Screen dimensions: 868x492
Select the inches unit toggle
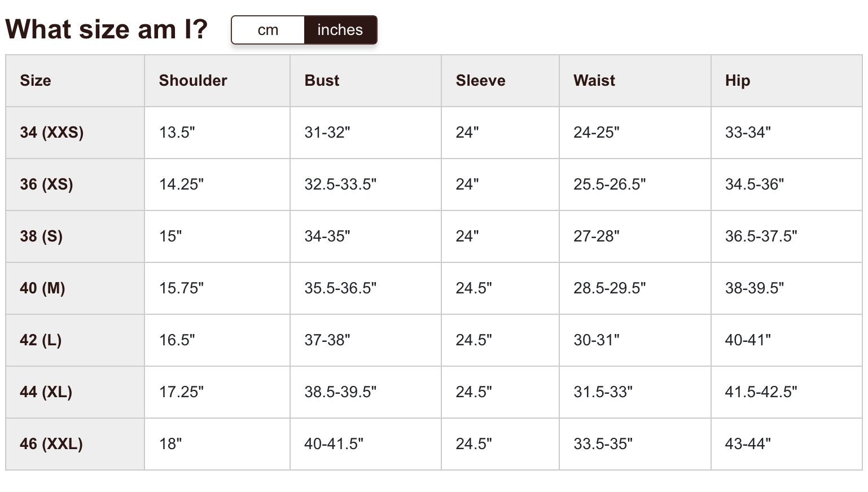[340, 30]
